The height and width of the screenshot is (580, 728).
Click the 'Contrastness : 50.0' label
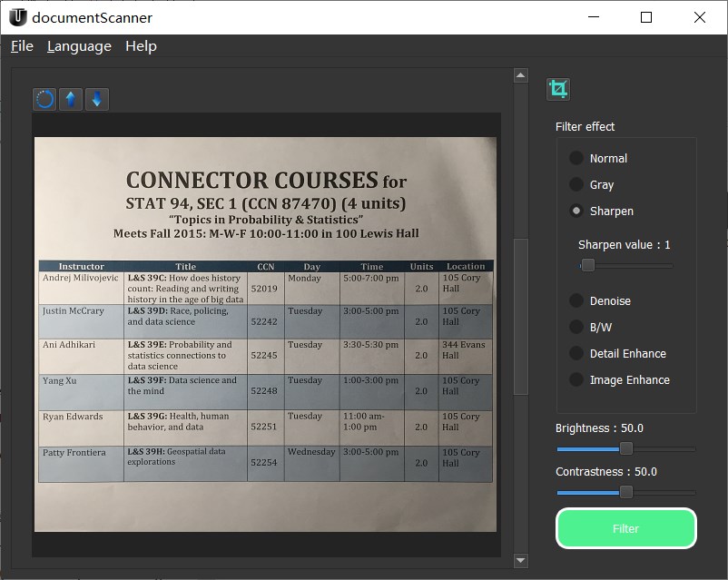point(606,472)
